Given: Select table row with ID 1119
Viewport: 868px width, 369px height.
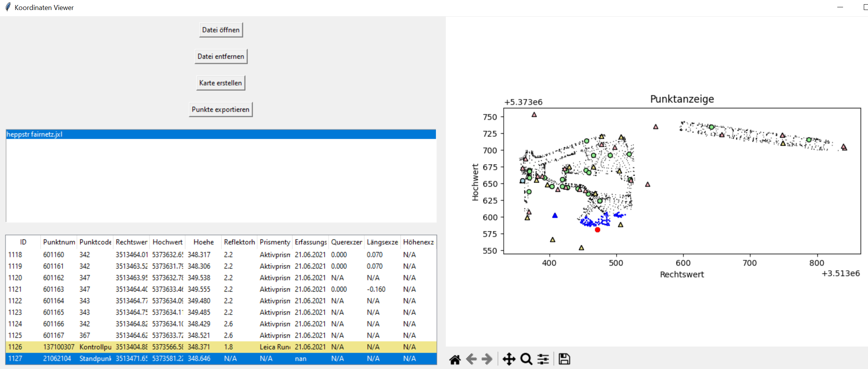Looking at the screenshot, I should tap(221, 266).
